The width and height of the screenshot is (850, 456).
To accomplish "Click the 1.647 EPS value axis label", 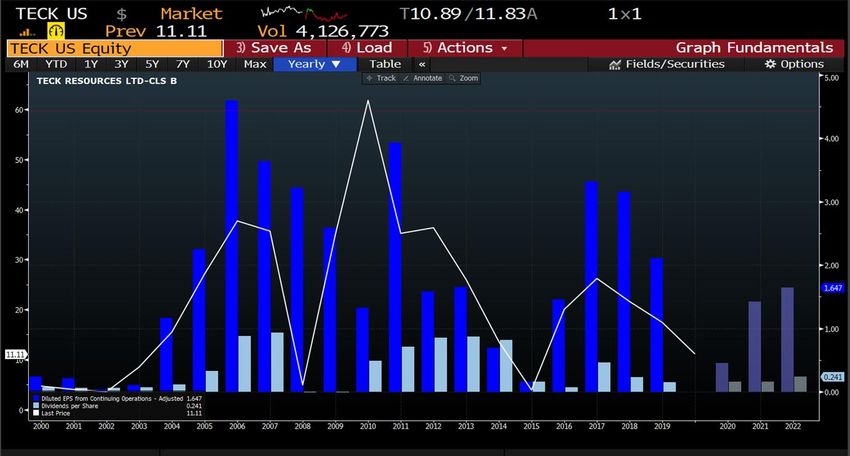I will pyautogui.click(x=833, y=288).
